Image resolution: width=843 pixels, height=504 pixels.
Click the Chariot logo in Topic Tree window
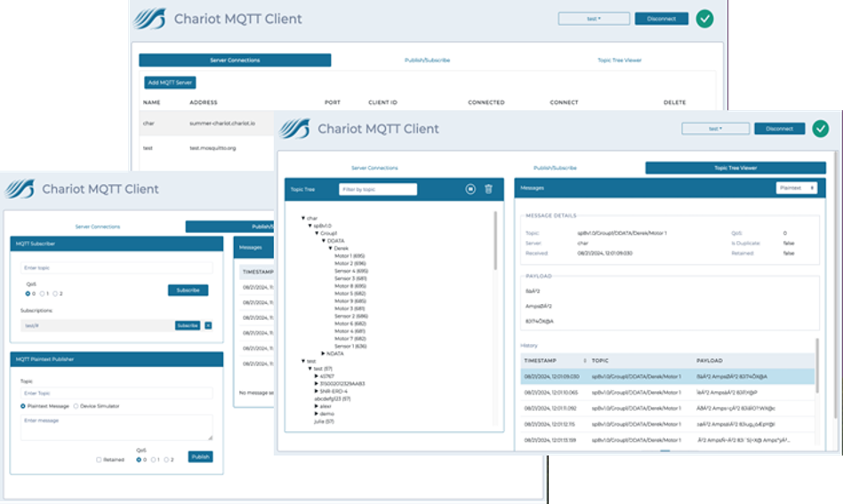pyautogui.click(x=295, y=129)
